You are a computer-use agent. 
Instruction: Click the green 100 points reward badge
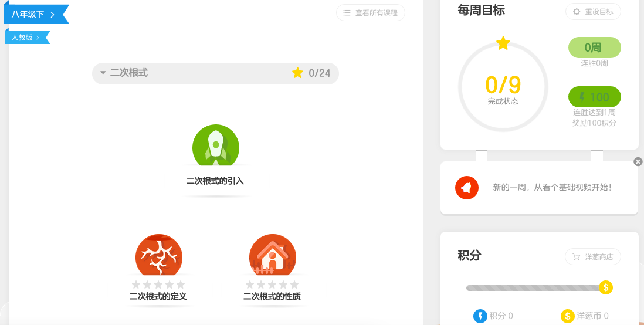pos(594,97)
